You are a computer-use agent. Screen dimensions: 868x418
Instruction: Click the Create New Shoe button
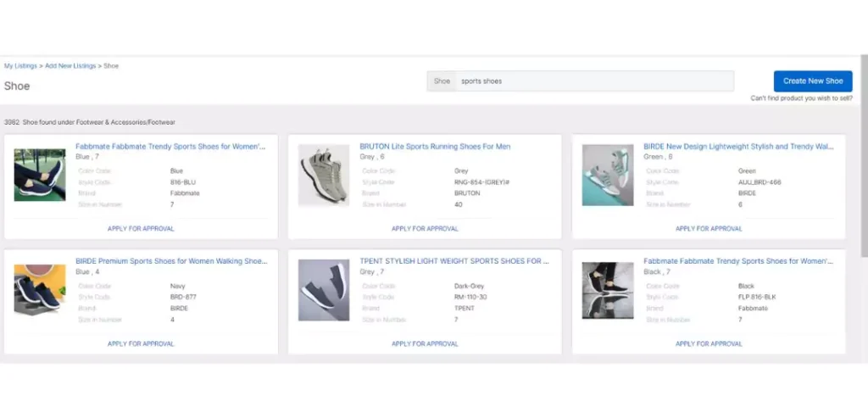pos(812,81)
